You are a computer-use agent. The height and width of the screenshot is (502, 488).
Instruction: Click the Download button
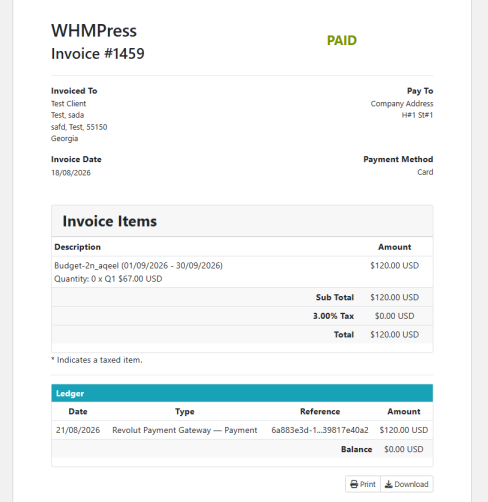click(407, 484)
